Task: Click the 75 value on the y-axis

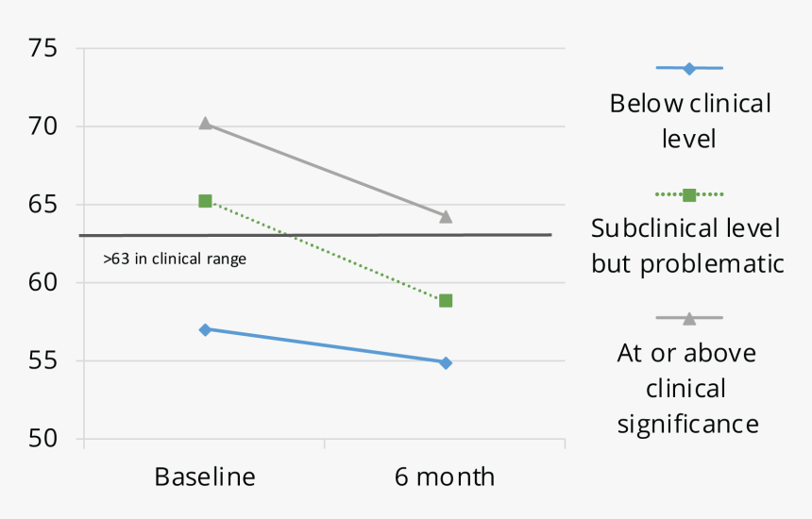Action: (x=43, y=48)
